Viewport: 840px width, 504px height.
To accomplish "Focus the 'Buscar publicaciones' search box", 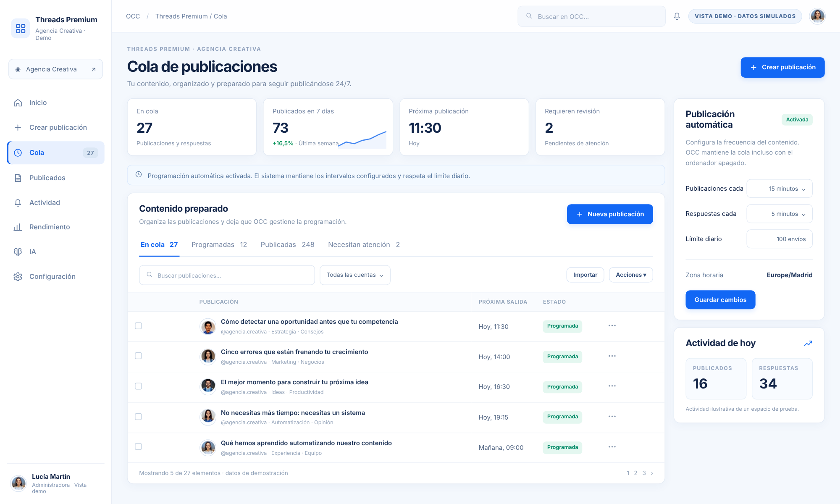I will (227, 275).
